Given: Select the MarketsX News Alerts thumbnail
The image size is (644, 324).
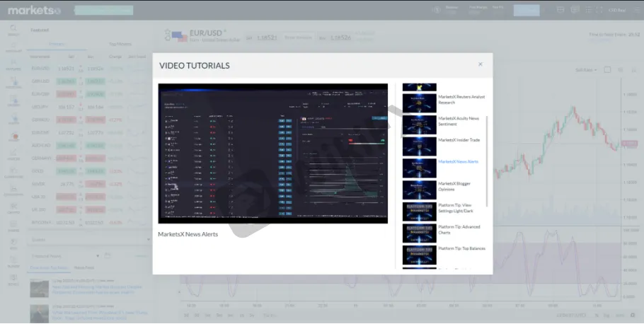Looking at the screenshot, I should click(x=420, y=168).
